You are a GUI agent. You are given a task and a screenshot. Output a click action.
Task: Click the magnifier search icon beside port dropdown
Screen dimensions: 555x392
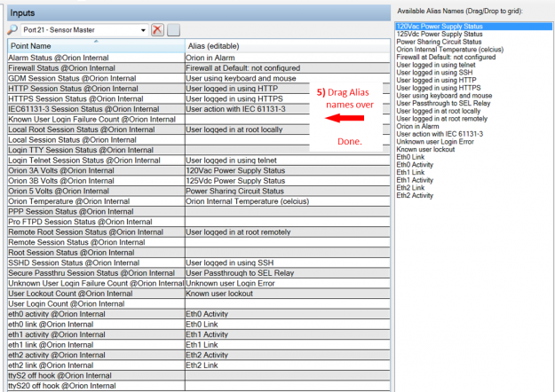[x=12, y=29]
